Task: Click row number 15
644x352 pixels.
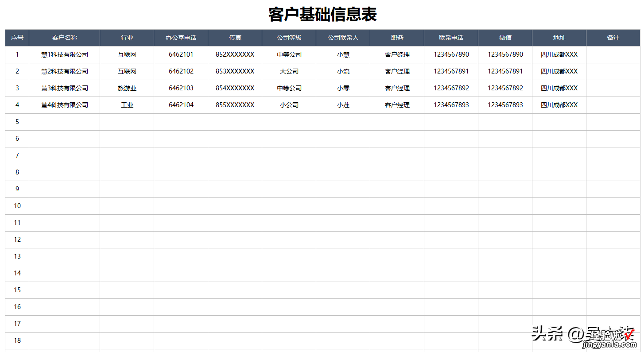Action: (x=17, y=290)
